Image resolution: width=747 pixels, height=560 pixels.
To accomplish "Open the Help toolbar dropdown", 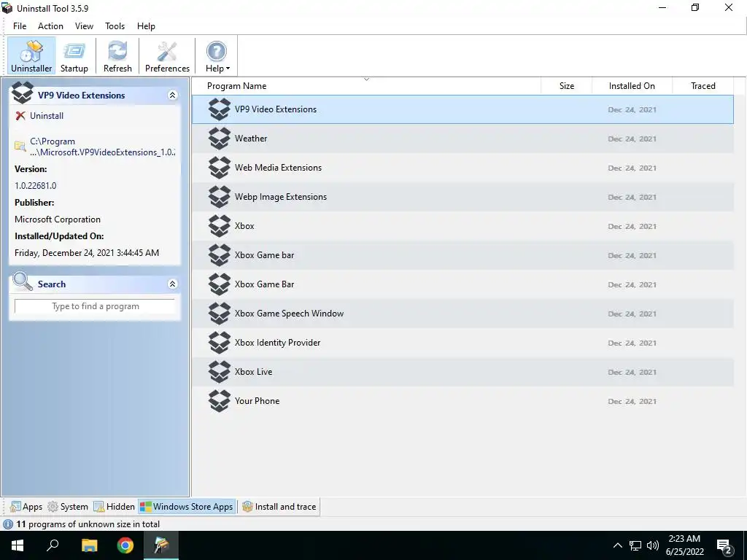I will [x=217, y=55].
